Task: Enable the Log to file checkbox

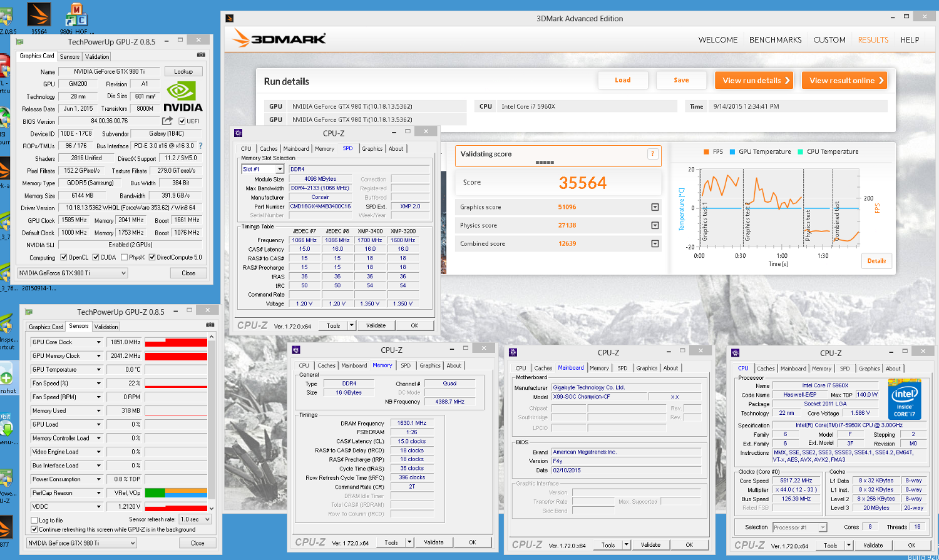Action: pos(34,520)
